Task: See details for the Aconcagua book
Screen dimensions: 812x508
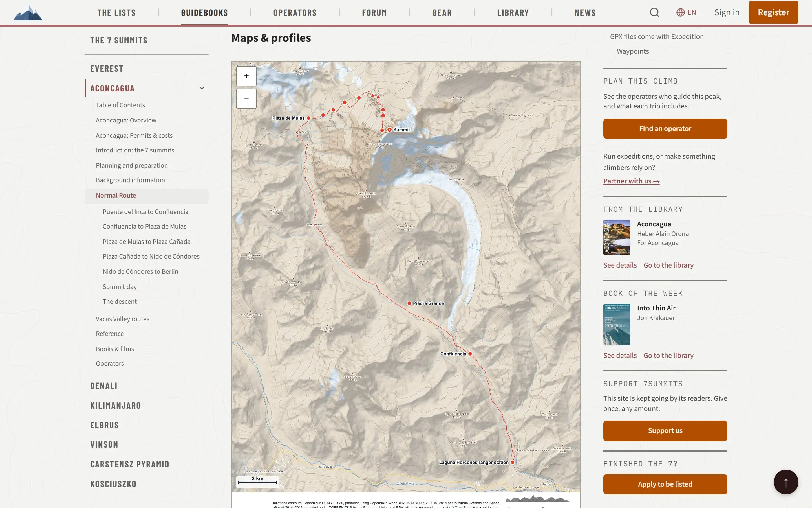Action: pos(620,265)
